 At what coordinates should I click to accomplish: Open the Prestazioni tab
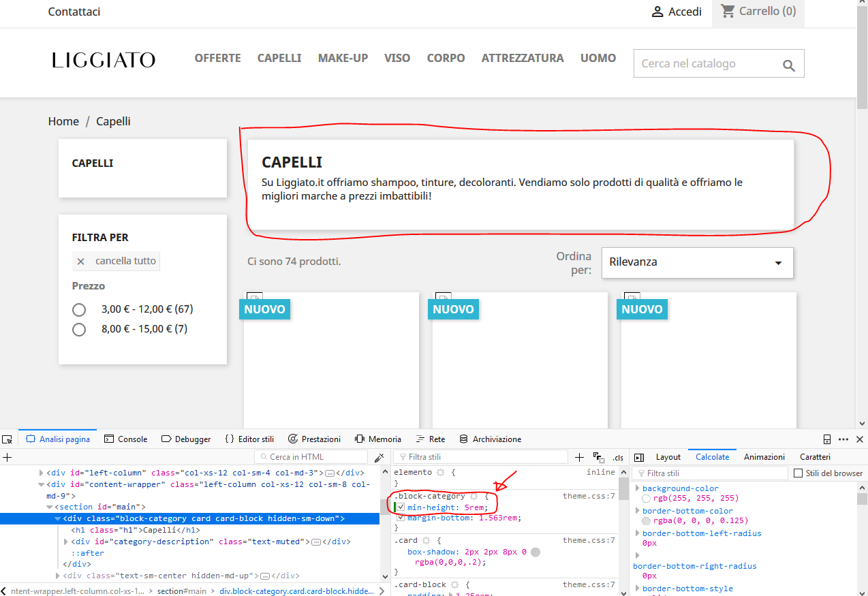tap(314, 439)
